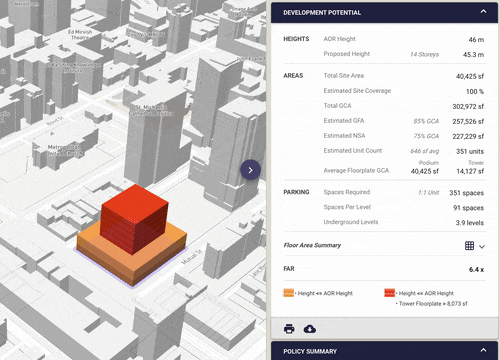
Task: Click the 85% GCA efficiency value
Action: click(x=426, y=121)
